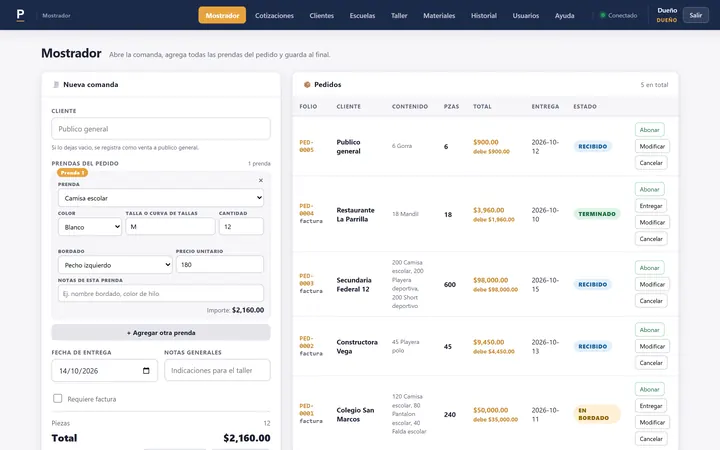Click the P logo icon
This screenshot has height=450, width=720.
click(x=20, y=15)
